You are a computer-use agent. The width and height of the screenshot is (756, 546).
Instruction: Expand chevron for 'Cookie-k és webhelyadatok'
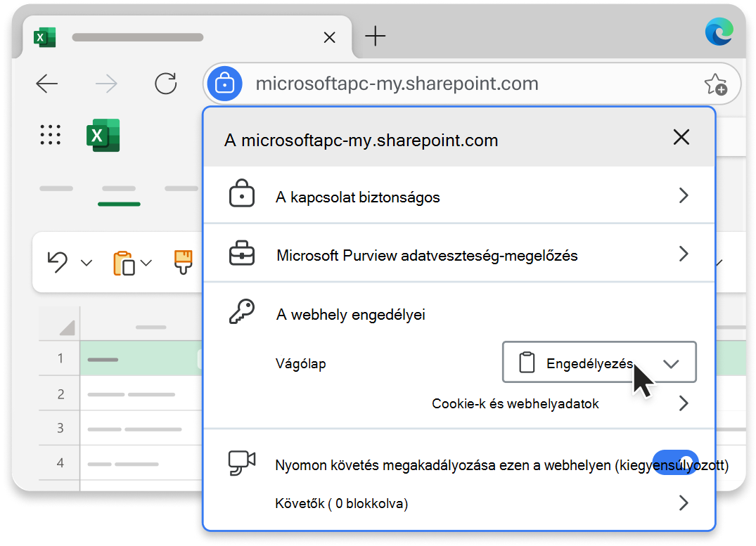[683, 403]
